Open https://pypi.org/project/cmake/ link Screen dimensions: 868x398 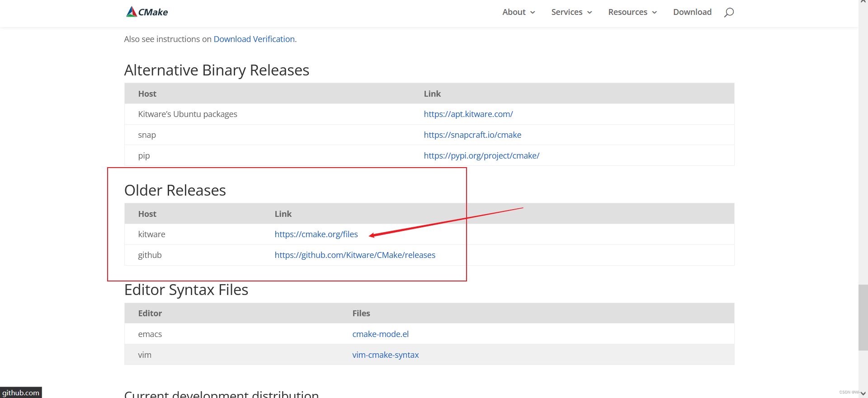tap(481, 156)
